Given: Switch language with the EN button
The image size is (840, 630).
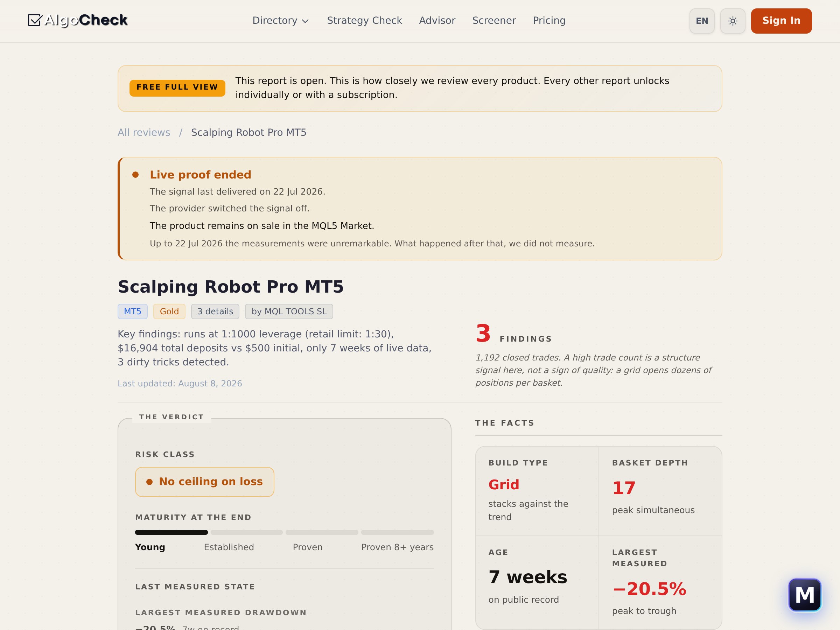Looking at the screenshot, I should pos(702,21).
